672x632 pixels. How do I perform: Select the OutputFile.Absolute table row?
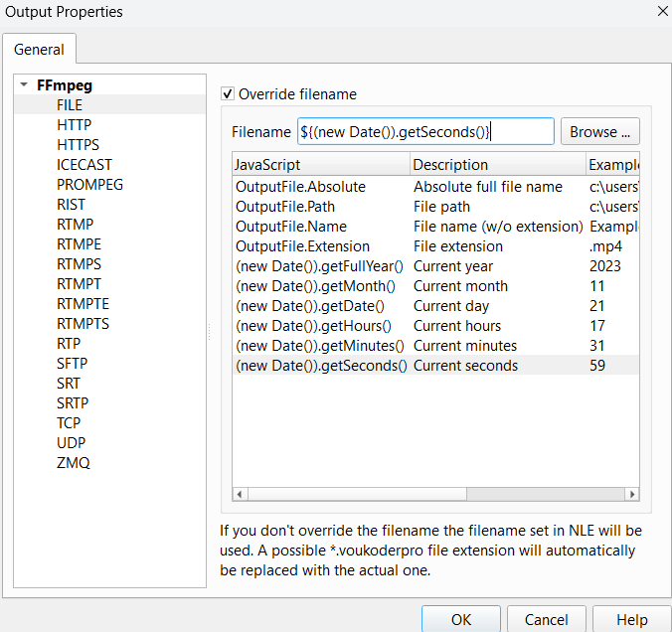[300, 187]
